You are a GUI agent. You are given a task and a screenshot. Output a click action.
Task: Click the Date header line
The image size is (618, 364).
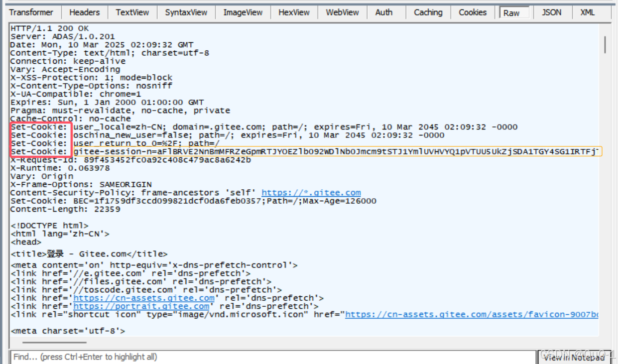click(x=102, y=45)
